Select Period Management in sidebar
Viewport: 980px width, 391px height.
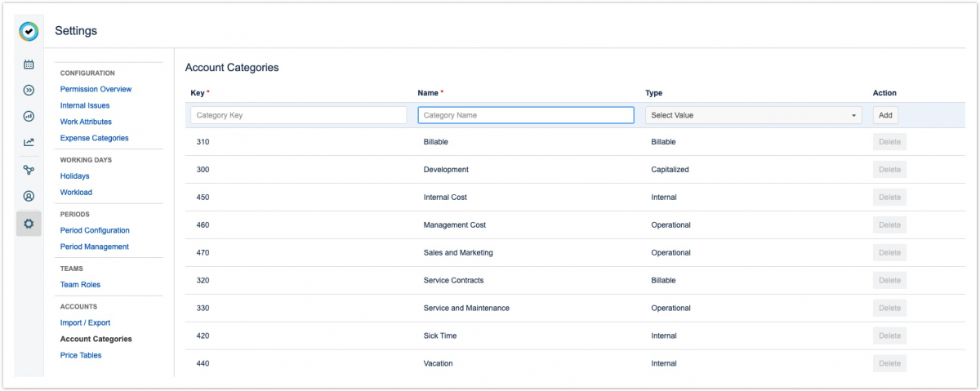(94, 247)
